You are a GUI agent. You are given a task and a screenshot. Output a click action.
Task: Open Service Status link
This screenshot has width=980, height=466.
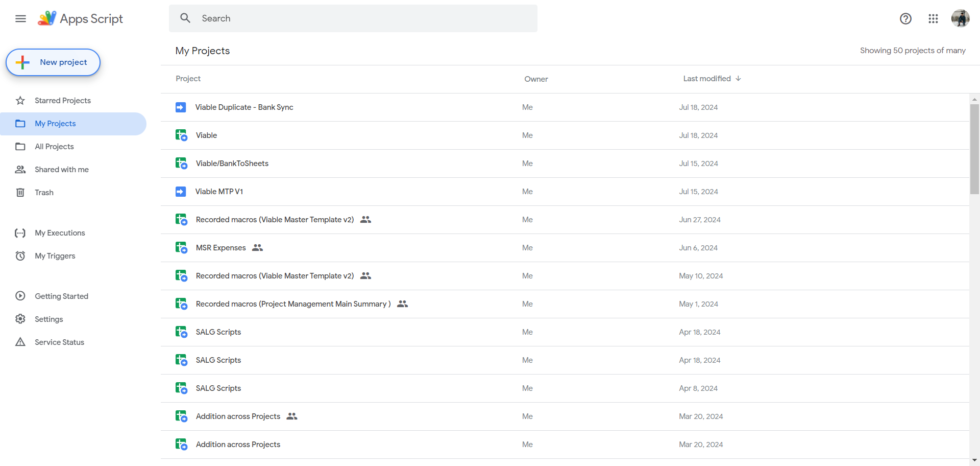click(59, 342)
